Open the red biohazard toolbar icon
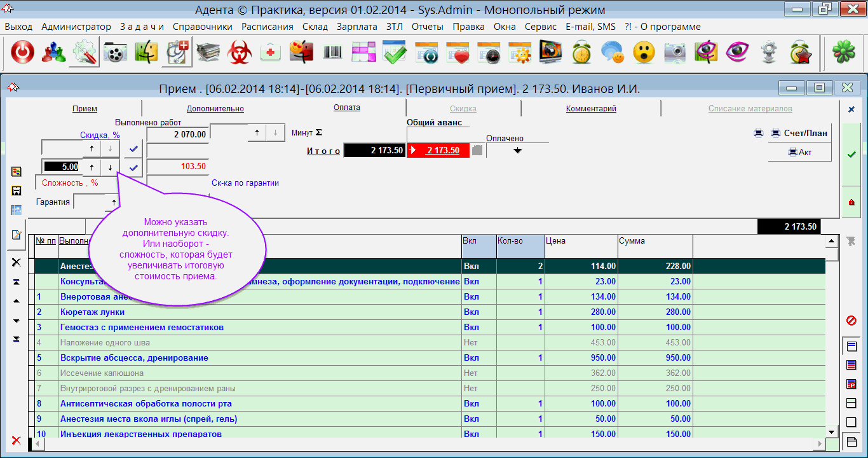This screenshot has height=458, width=868. pos(240,53)
